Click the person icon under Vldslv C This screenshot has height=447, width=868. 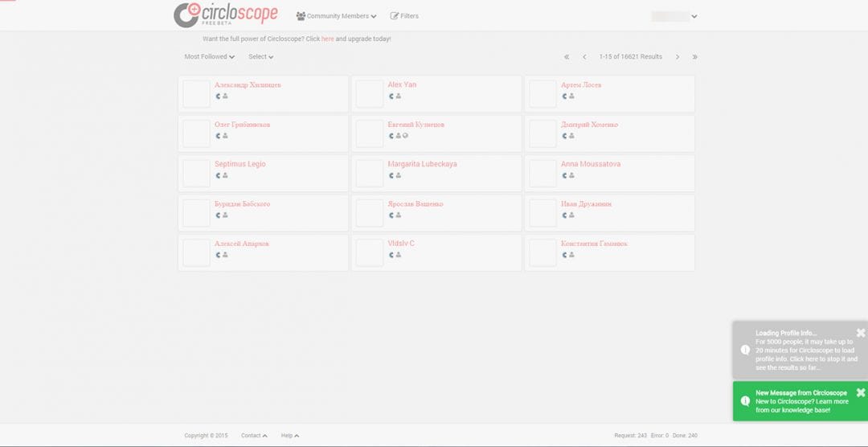[398, 255]
